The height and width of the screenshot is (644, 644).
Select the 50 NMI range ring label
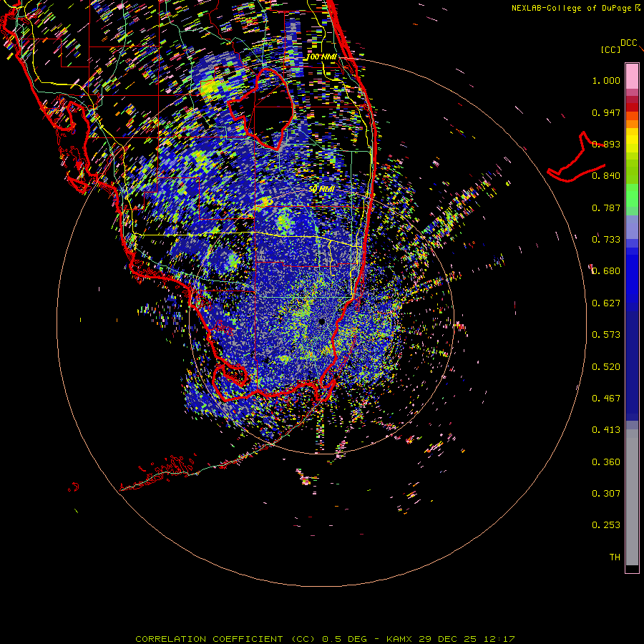click(321, 190)
